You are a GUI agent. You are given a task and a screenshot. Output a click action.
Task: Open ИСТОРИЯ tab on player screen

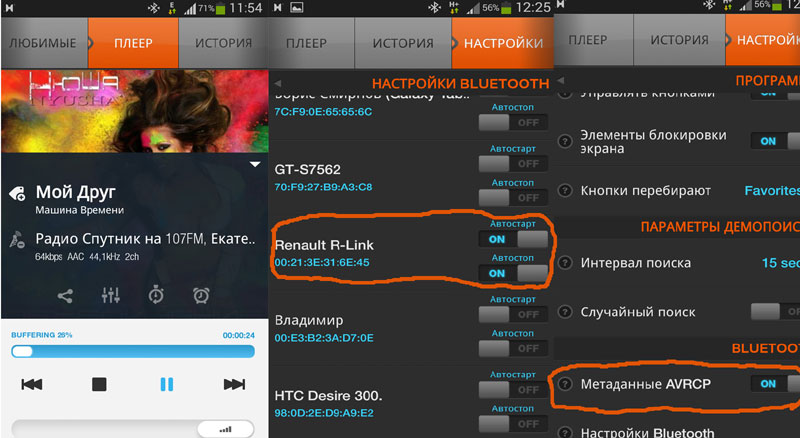pos(223,43)
